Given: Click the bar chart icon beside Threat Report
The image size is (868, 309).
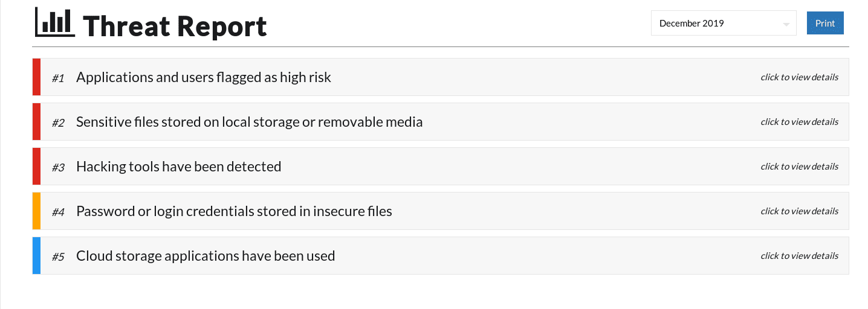Looking at the screenshot, I should tap(55, 22).
